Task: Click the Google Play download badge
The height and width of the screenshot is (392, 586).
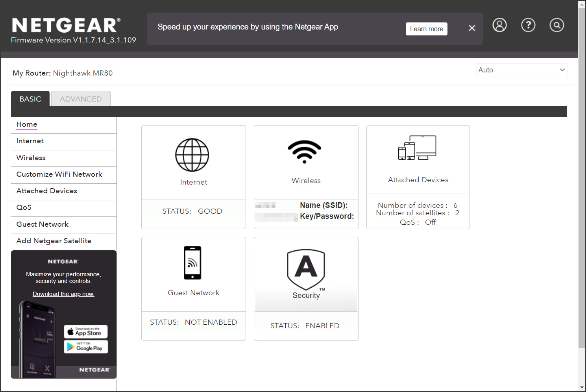Action: [x=86, y=347]
